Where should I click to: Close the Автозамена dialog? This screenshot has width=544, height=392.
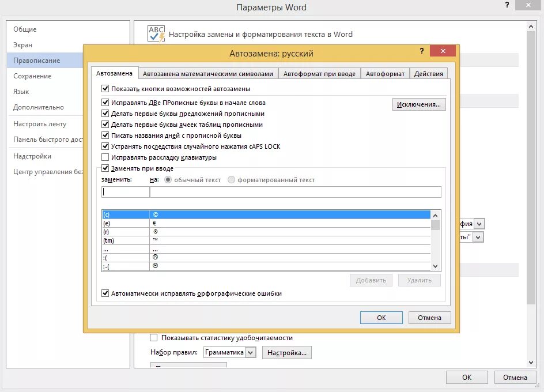(x=443, y=51)
